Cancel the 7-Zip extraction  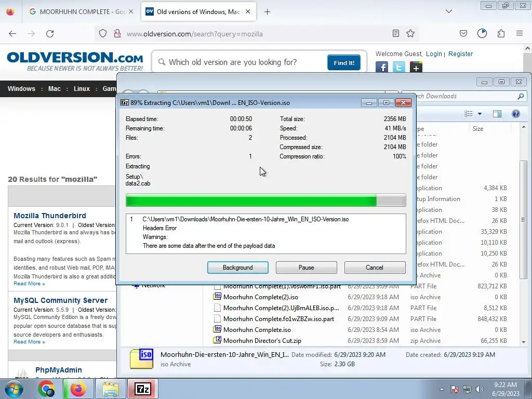tap(375, 268)
